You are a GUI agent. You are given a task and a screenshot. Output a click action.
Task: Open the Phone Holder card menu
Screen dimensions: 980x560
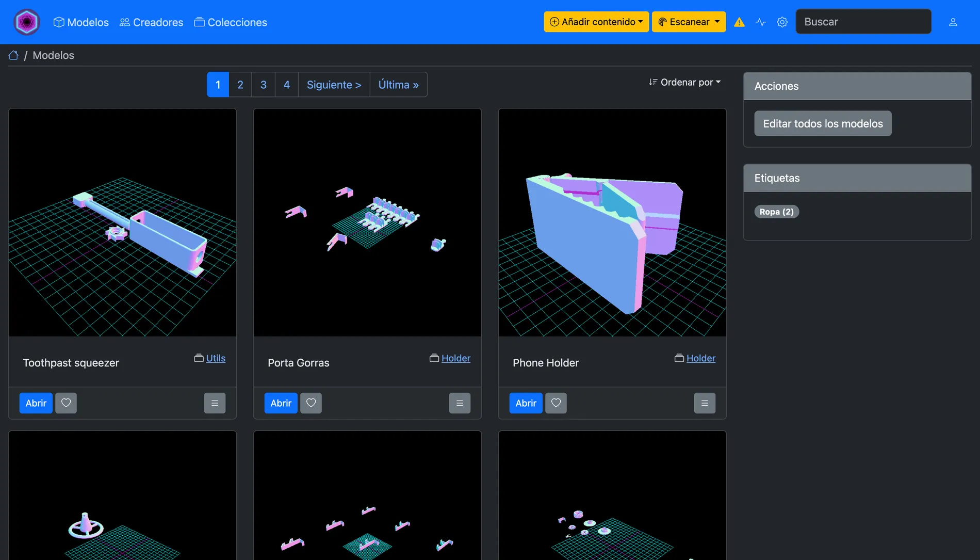pyautogui.click(x=705, y=403)
